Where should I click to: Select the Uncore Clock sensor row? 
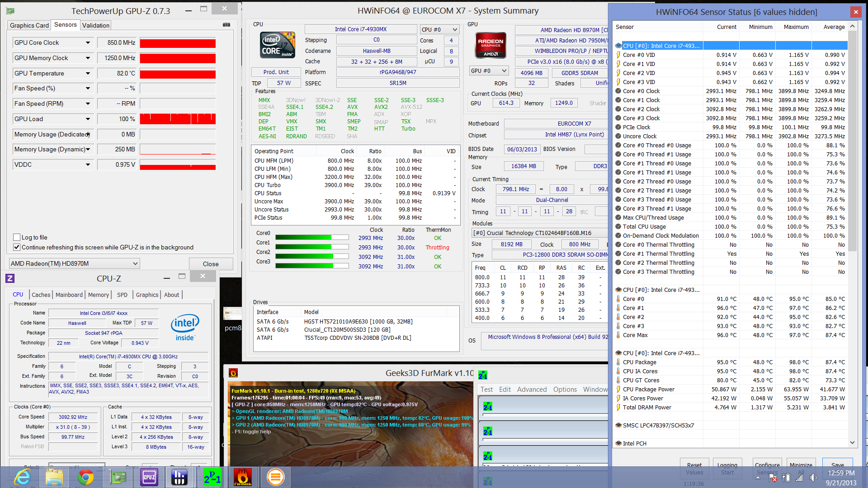tap(730, 136)
